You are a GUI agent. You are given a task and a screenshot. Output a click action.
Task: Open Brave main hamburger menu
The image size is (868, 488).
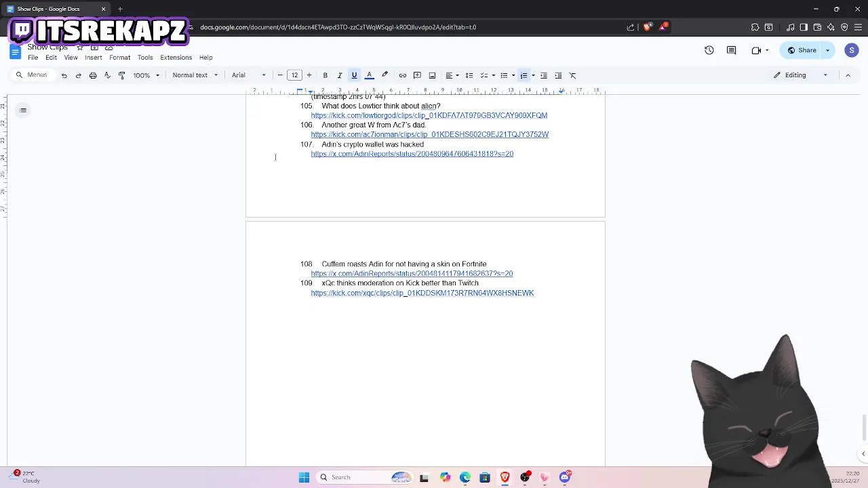click(859, 27)
